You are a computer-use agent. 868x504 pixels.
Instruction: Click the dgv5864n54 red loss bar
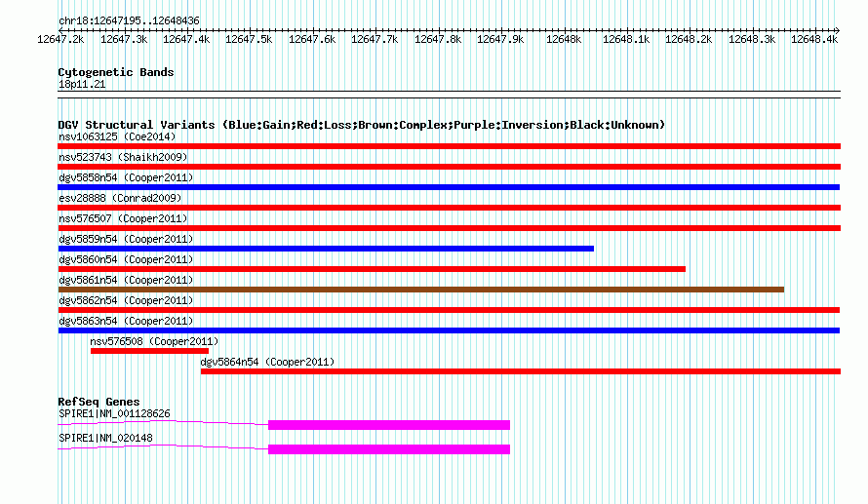tap(521, 371)
